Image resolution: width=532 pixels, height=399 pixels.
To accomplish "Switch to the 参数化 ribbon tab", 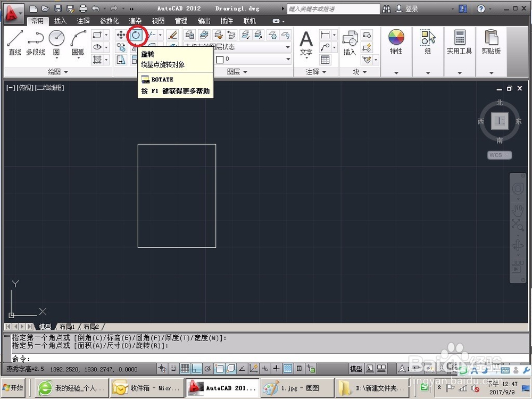I will (109, 21).
